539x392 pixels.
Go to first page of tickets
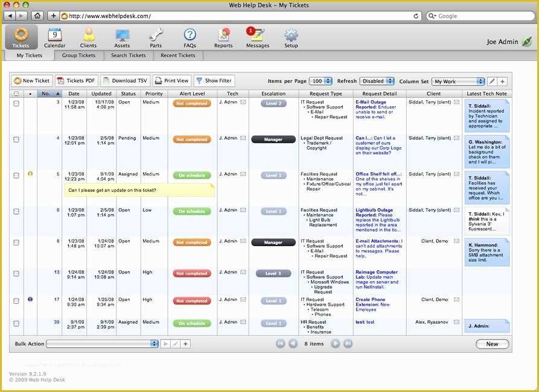[x=281, y=344]
